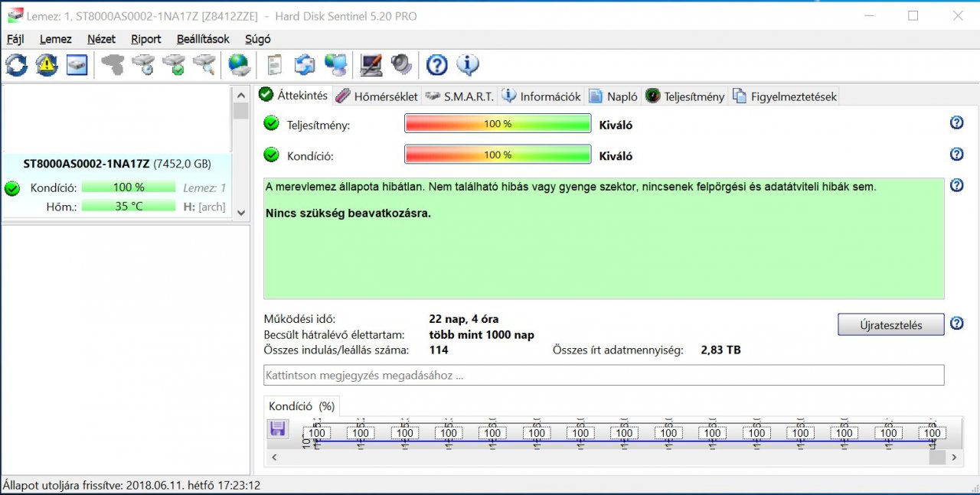Click the refresh icon with yellow warning triangle
980x495 pixels.
click(47, 65)
